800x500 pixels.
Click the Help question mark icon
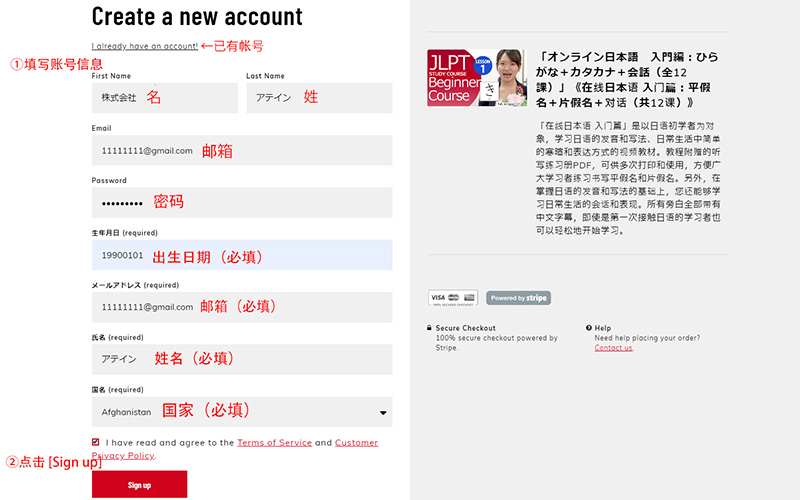pos(588,328)
